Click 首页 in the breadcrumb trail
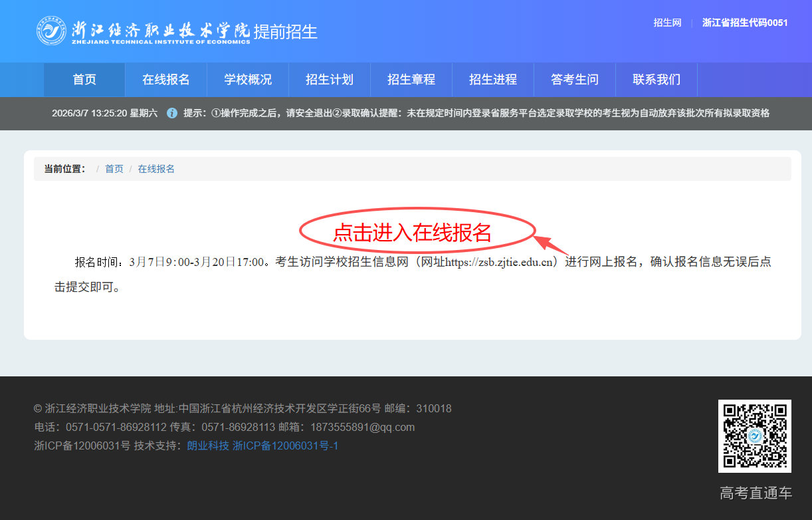Screen dimensions: 812x520 click(x=114, y=169)
